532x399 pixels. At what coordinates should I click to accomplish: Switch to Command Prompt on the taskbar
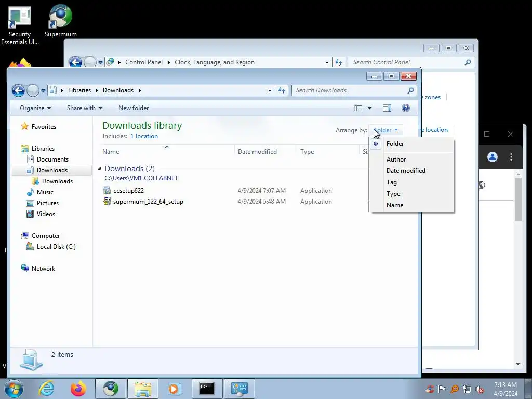click(x=207, y=389)
